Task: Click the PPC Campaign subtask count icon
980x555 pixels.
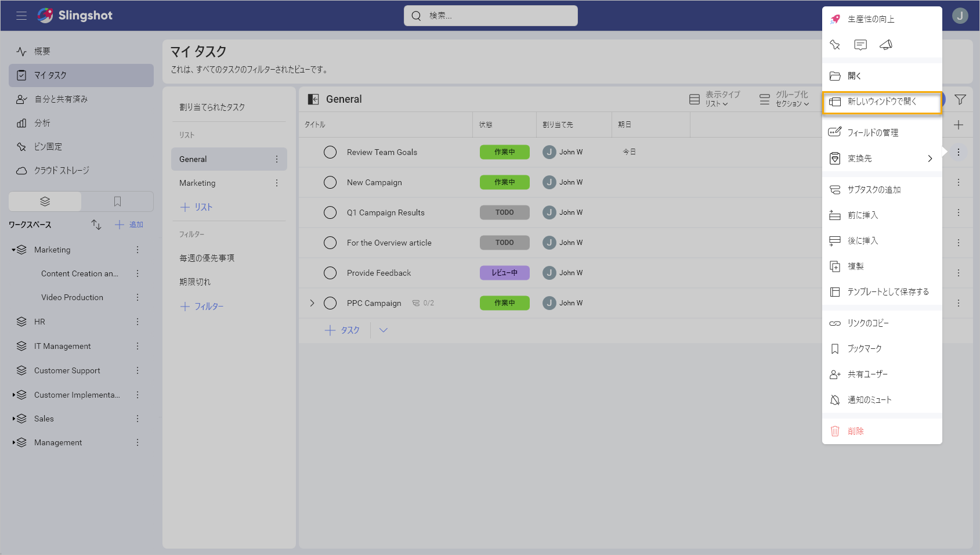Action: coord(416,303)
